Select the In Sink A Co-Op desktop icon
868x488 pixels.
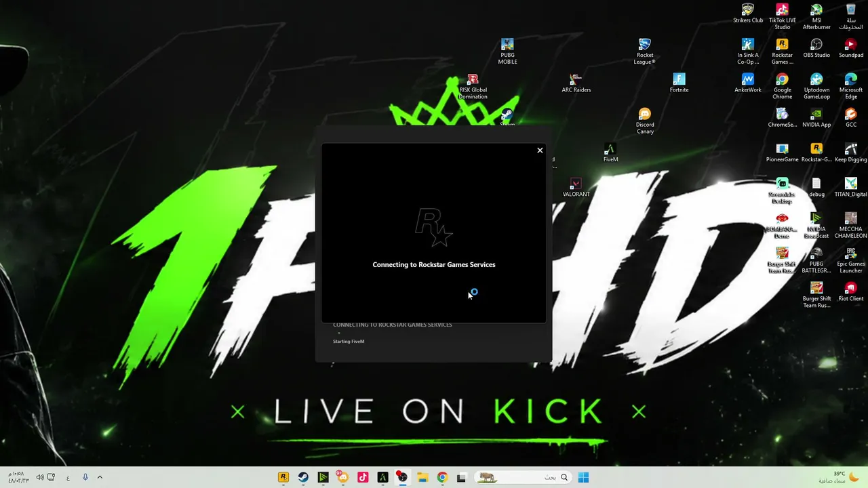(747, 52)
